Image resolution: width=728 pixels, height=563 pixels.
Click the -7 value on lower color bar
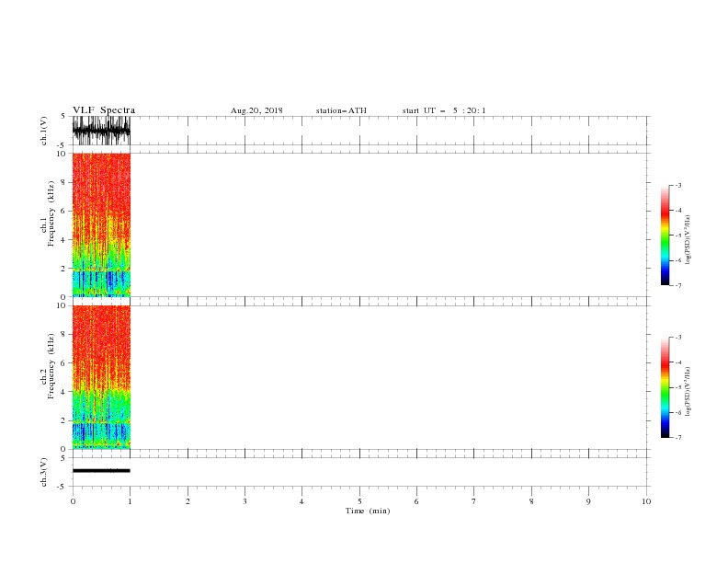[677, 438]
